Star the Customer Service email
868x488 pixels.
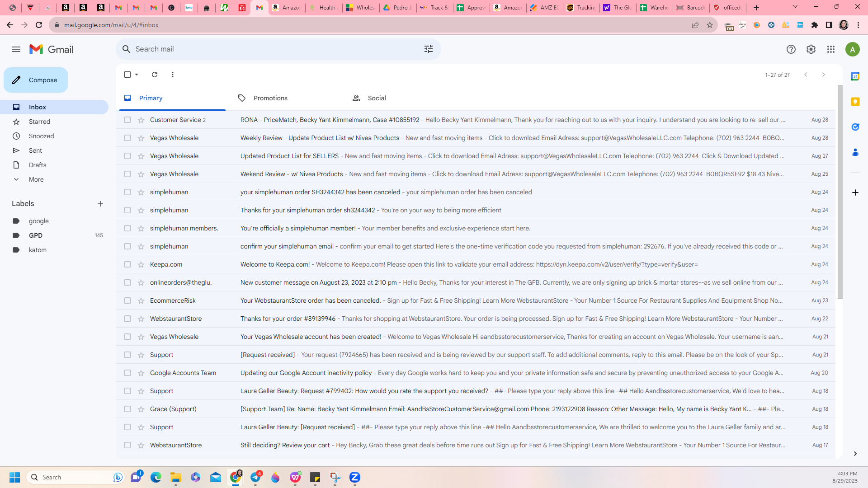(141, 120)
